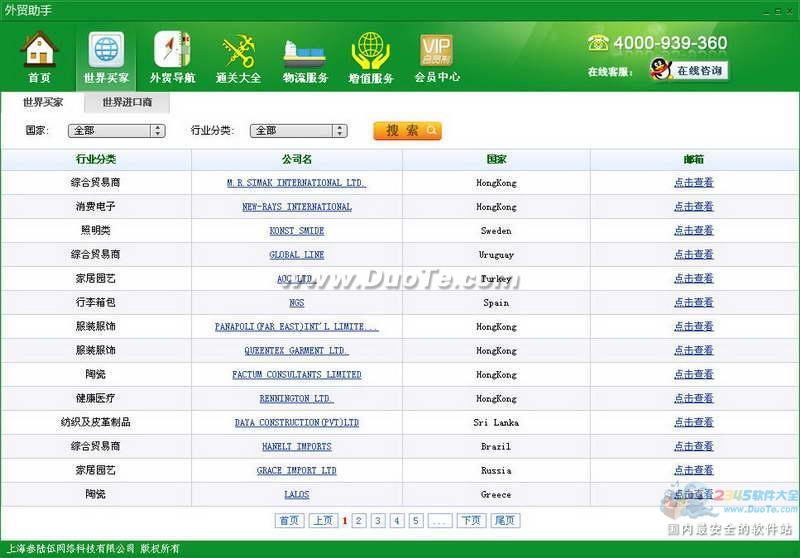
Task: Click 点击查看 for KONST SMIDE row
Action: coord(694,231)
